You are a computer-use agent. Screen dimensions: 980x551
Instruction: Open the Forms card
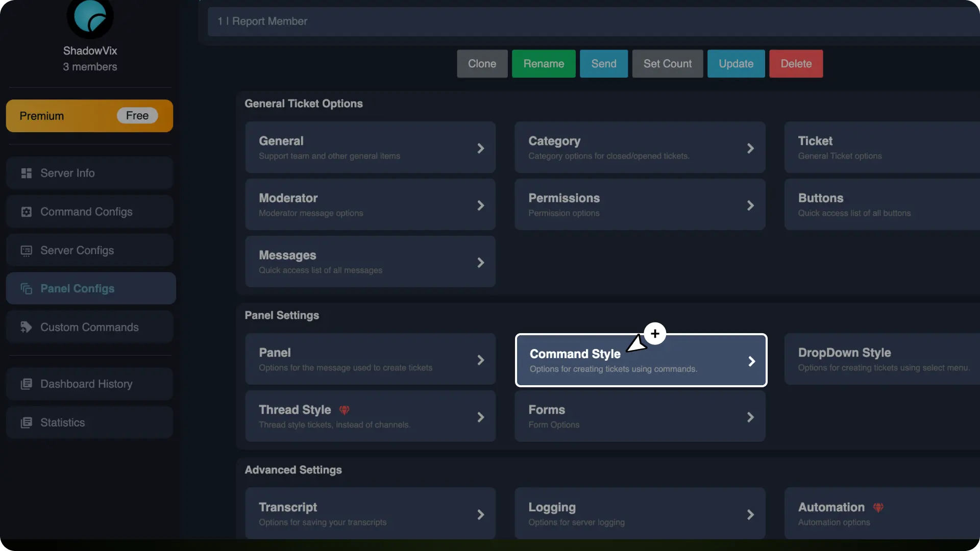click(640, 416)
